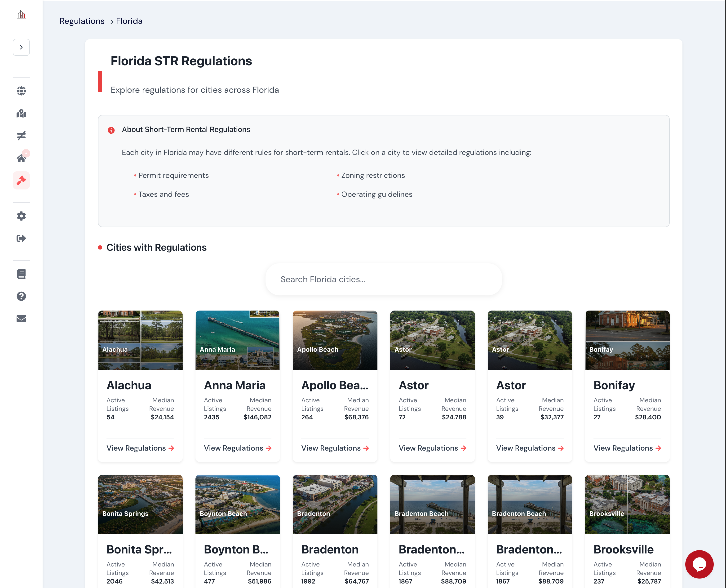
Task: Click the app logo at top left
Action: [x=21, y=15]
